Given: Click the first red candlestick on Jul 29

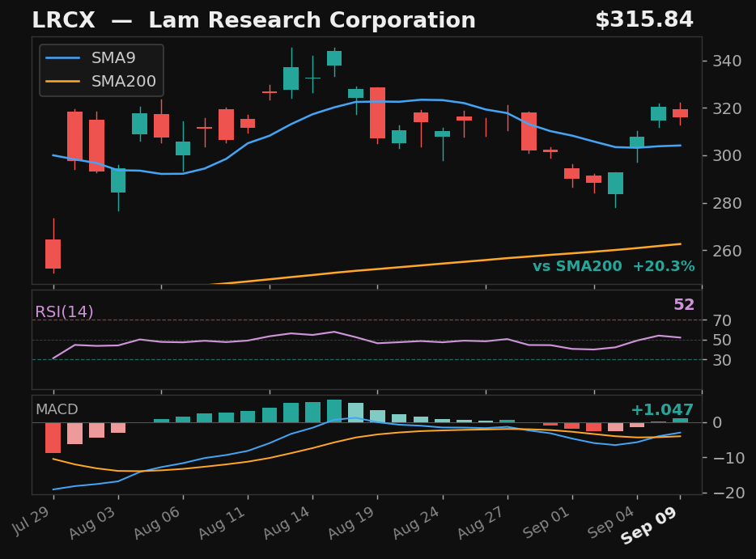Looking at the screenshot, I should [53, 254].
